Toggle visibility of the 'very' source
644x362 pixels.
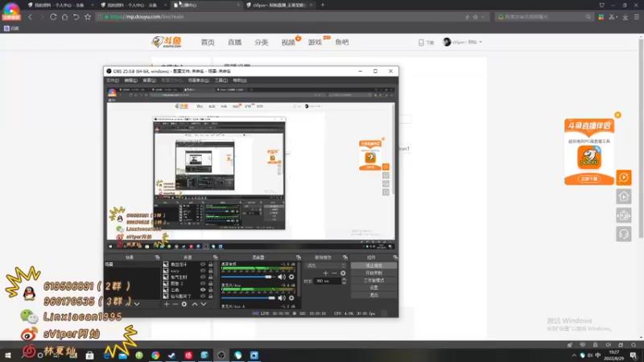coord(203,271)
